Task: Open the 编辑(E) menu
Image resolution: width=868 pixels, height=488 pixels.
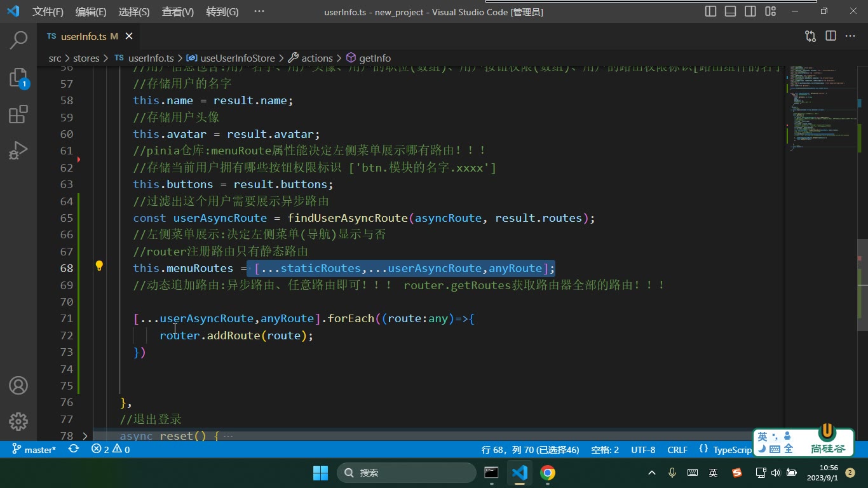Action: [x=91, y=11]
